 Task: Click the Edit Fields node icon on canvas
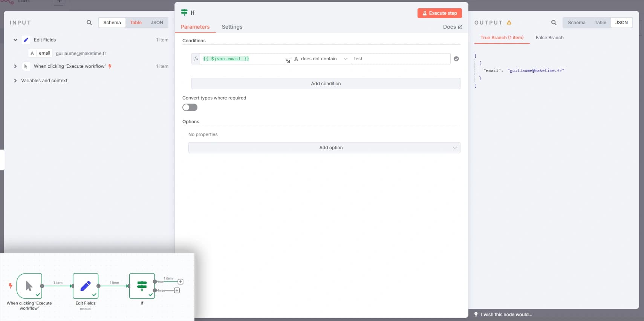click(x=86, y=286)
